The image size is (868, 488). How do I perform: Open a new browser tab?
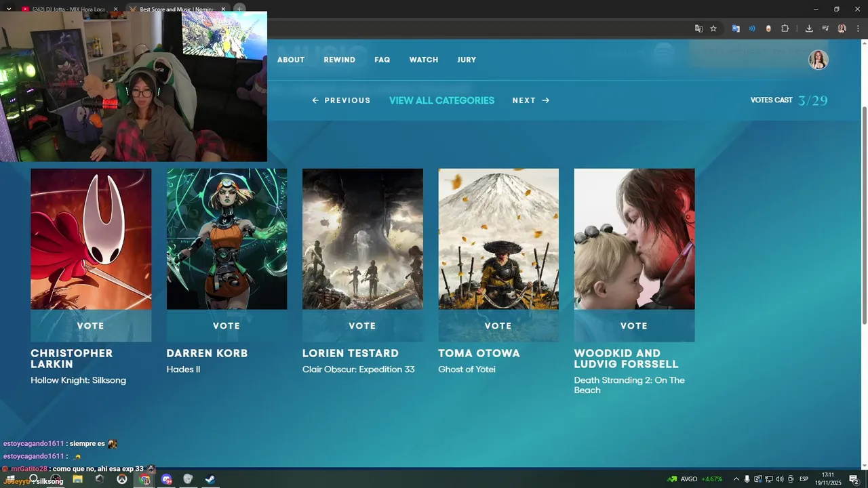pos(239,9)
